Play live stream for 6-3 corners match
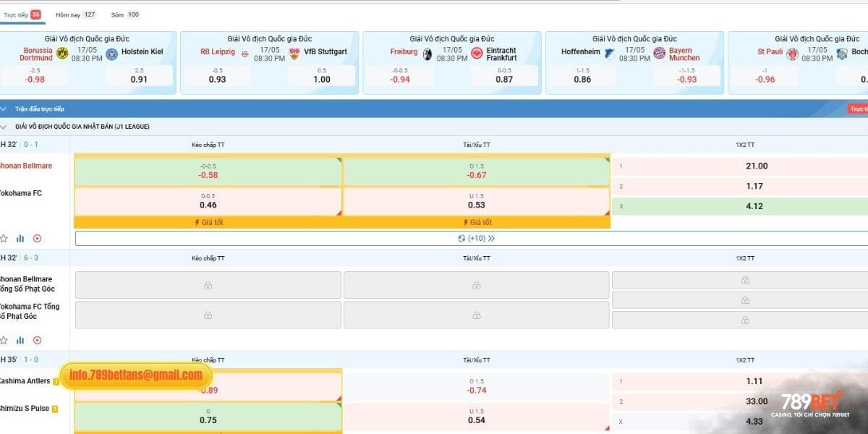Viewport: 868px width, 434px height. 37,340
